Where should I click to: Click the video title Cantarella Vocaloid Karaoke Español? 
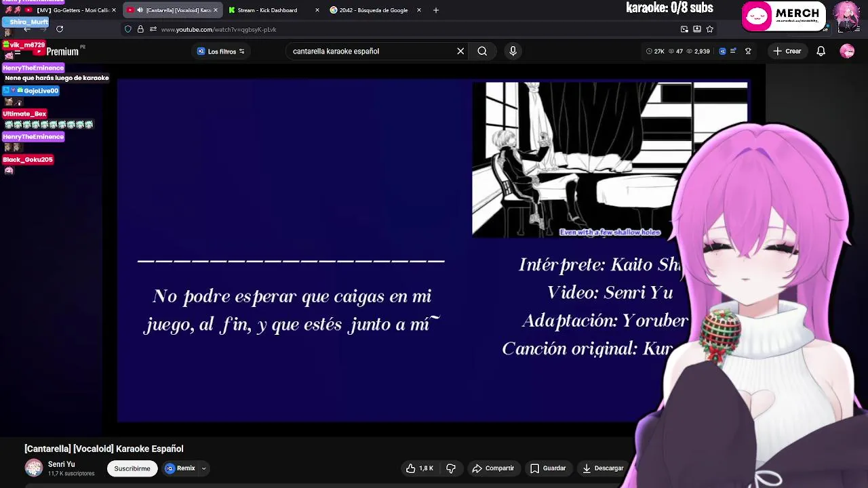click(104, 449)
